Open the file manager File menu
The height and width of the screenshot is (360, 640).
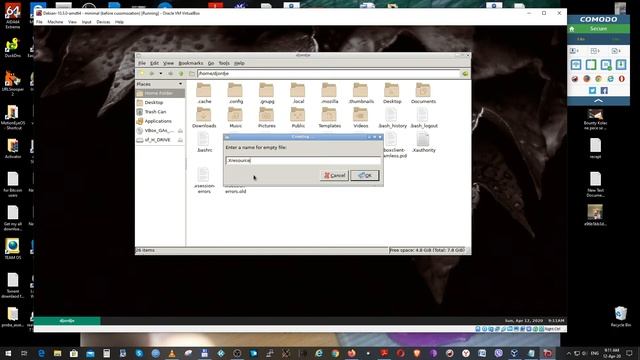point(142,63)
